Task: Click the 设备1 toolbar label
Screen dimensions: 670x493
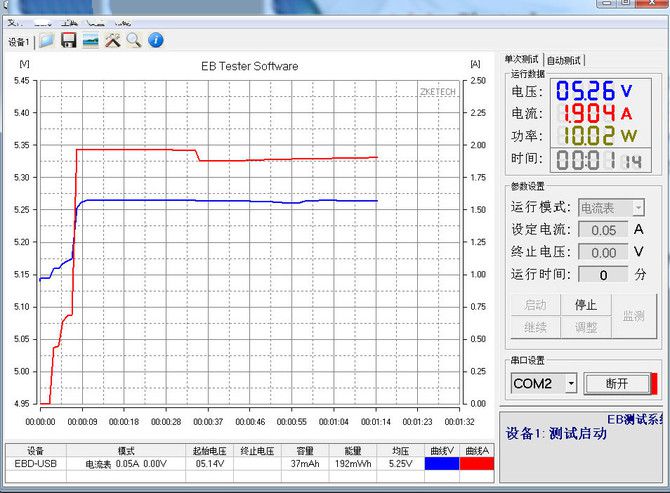Action: [x=19, y=42]
